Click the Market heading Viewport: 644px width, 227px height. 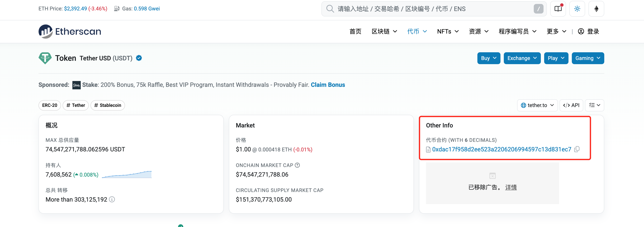[245, 125]
